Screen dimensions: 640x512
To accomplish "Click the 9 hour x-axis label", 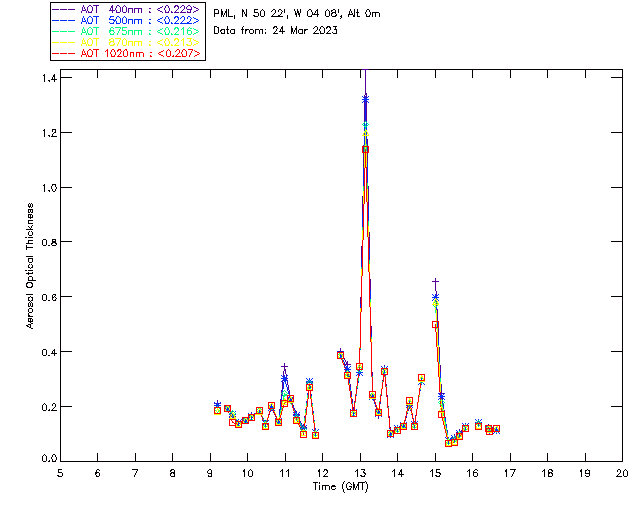I will click(x=210, y=473).
